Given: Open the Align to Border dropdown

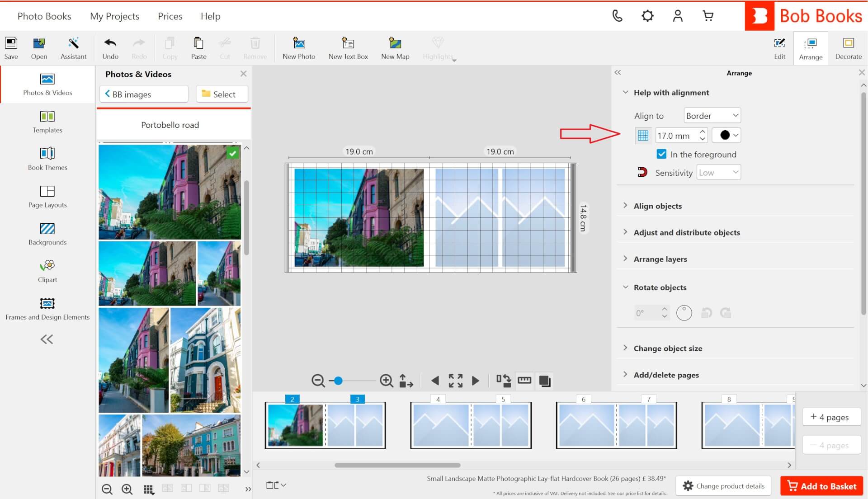Looking at the screenshot, I should click(712, 116).
